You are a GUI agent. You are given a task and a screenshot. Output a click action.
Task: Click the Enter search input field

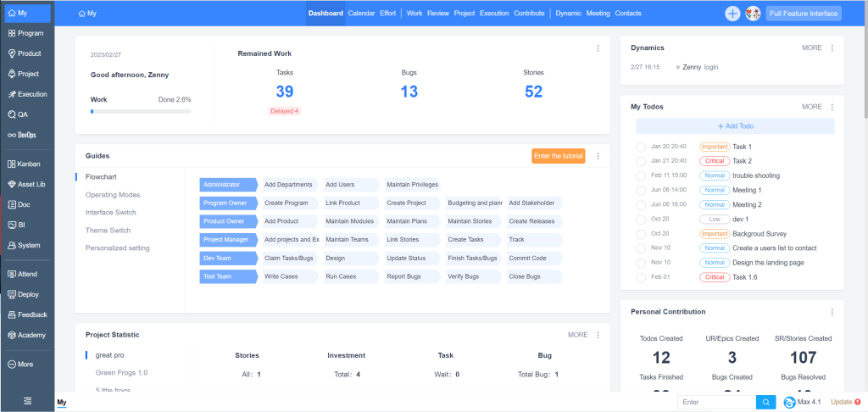(x=716, y=402)
